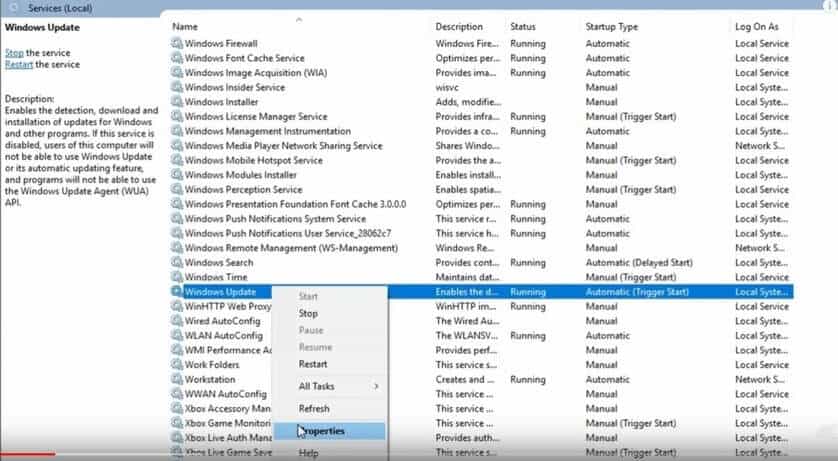Click the selected Windows Update gear icon
Screen dimensions: 838x461
point(177,291)
